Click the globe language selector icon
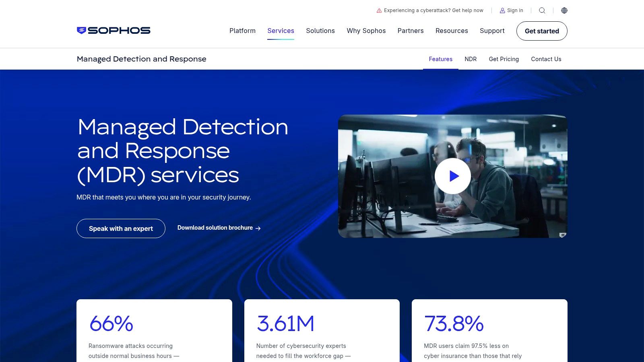The image size is (644, 362). (564, 10)
